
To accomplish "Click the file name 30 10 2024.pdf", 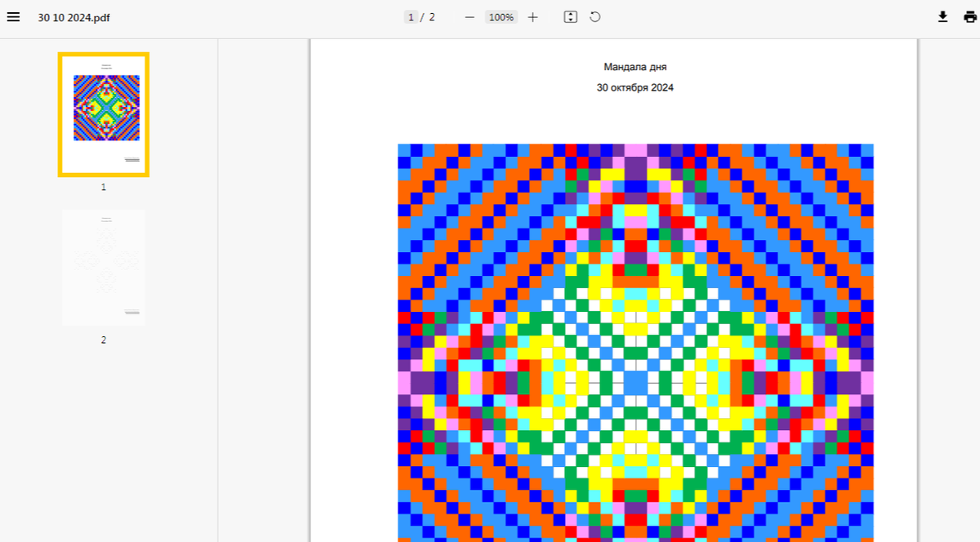I will (x=73, y=17).
